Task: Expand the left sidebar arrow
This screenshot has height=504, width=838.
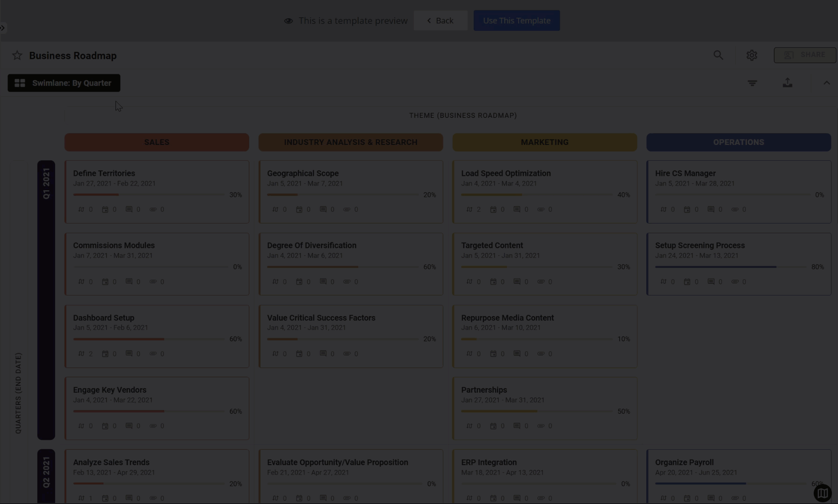Action: click(x=3, y=28)
